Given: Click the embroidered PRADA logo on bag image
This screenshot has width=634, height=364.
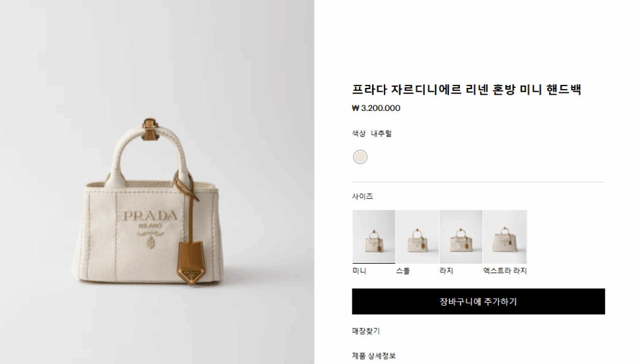Looking at the screenshot, I should [x=150, y=215].
